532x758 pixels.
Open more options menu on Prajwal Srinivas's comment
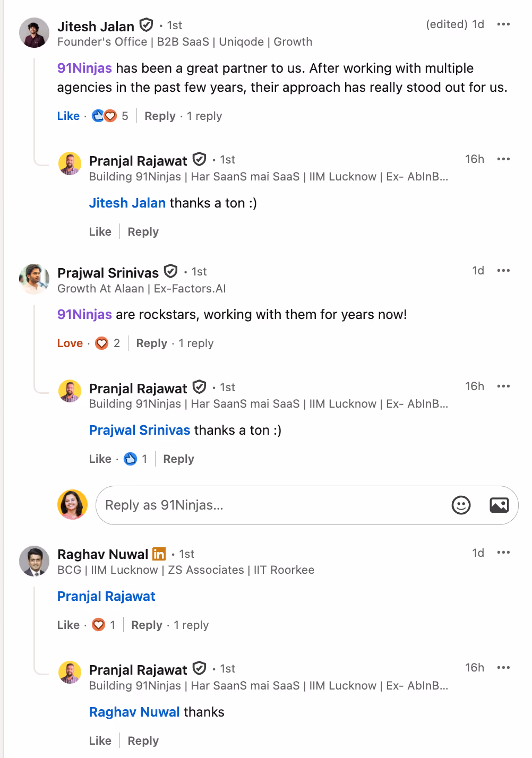(503, 271)
